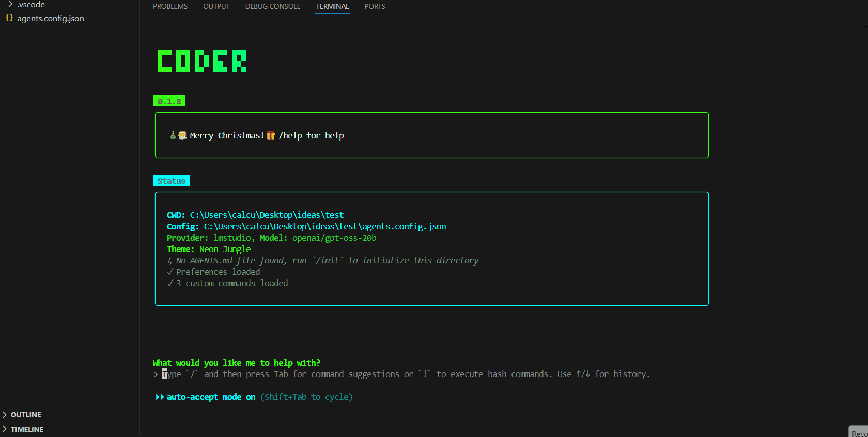Click the '(Shift+Tab to cycle)' hint
The image size is (868, 437).
[306, 397]
